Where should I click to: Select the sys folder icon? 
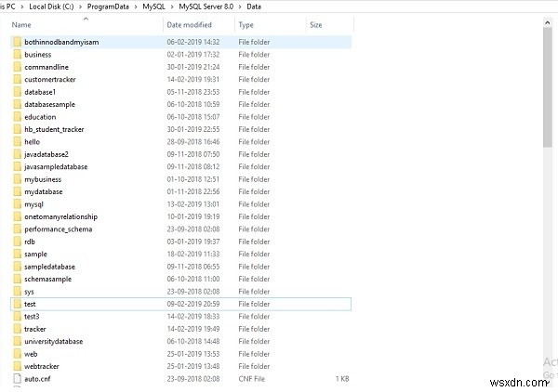coord(17,292)
